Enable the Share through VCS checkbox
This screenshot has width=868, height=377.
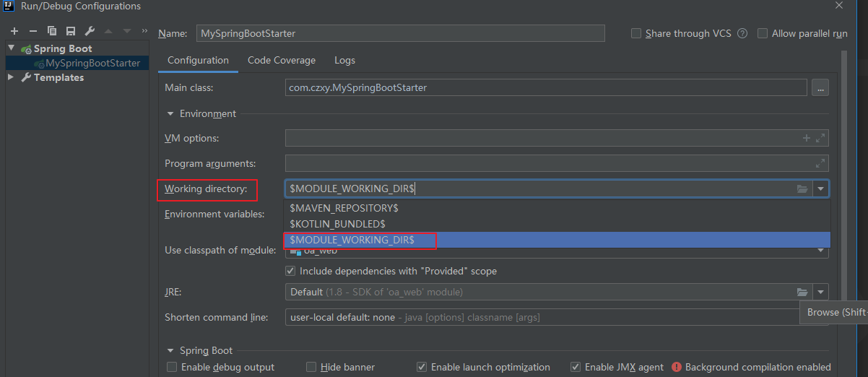(x=636, y=33)
